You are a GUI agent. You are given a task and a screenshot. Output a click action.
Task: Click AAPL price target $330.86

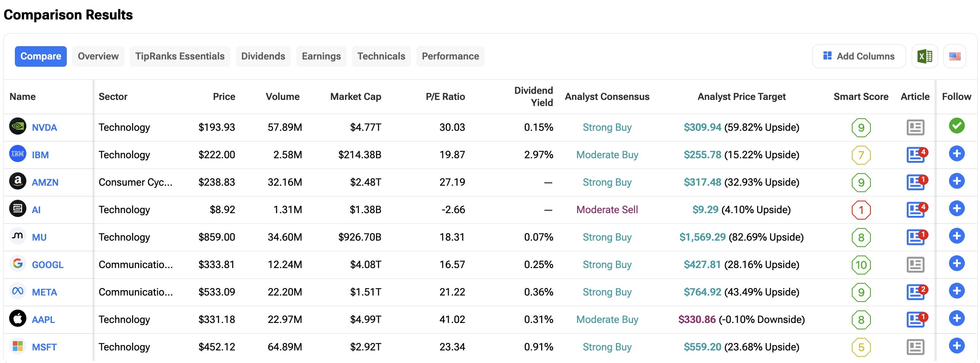coord(697,320)
